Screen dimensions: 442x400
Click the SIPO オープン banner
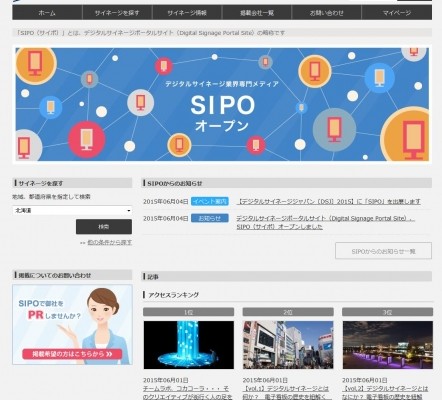[222, 104]
